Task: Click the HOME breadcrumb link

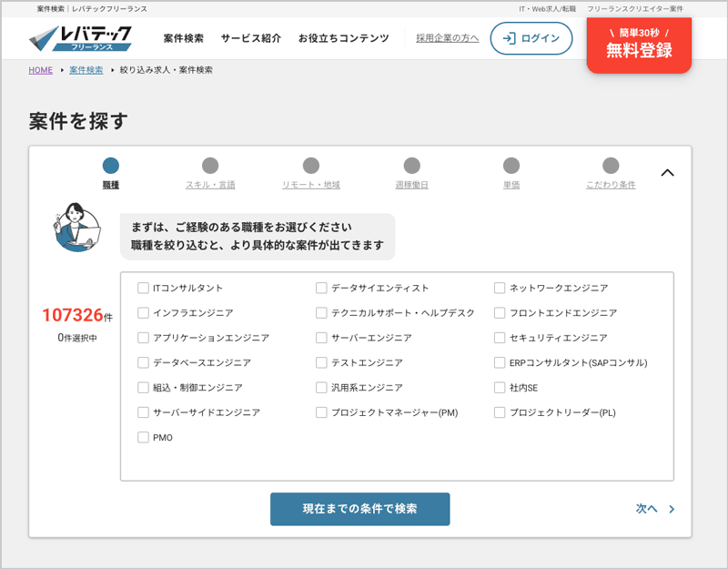Action: (40, 70)
